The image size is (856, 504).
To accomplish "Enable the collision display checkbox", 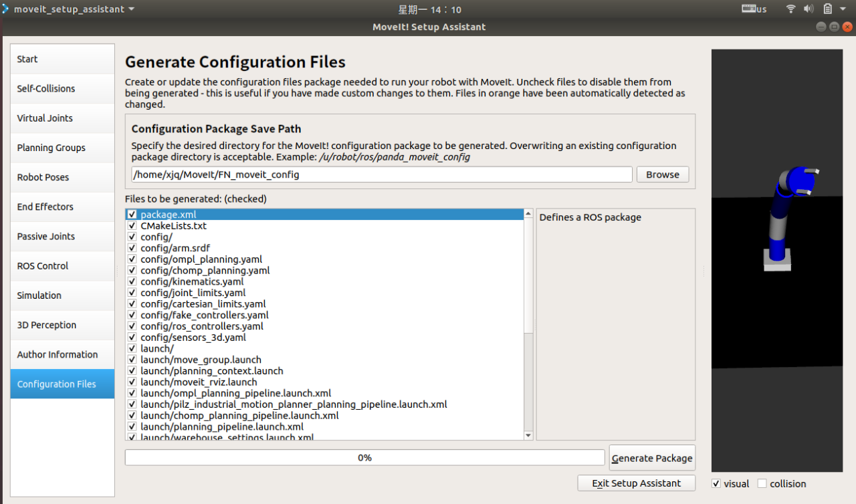I will pos(762,483).
